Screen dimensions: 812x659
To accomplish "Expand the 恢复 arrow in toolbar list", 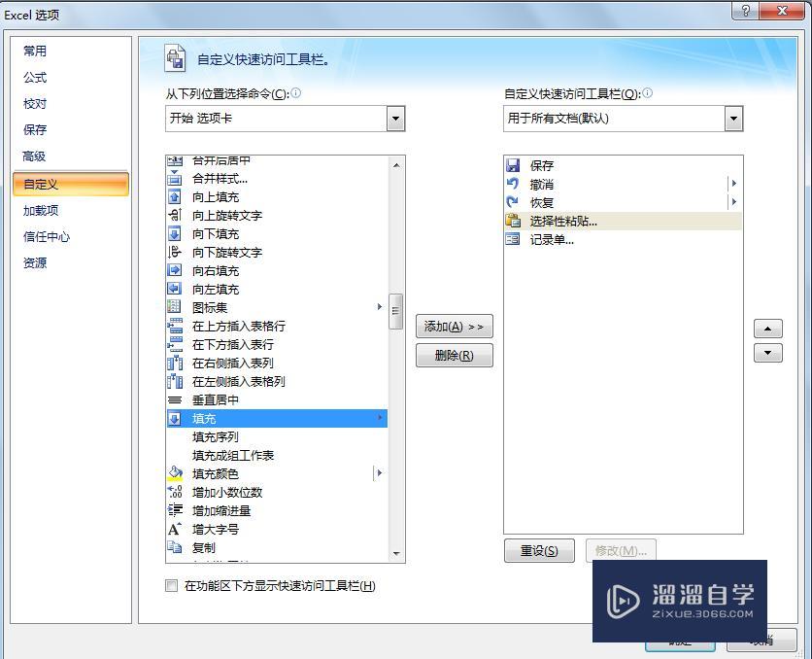I will click(x=733, y=202).
